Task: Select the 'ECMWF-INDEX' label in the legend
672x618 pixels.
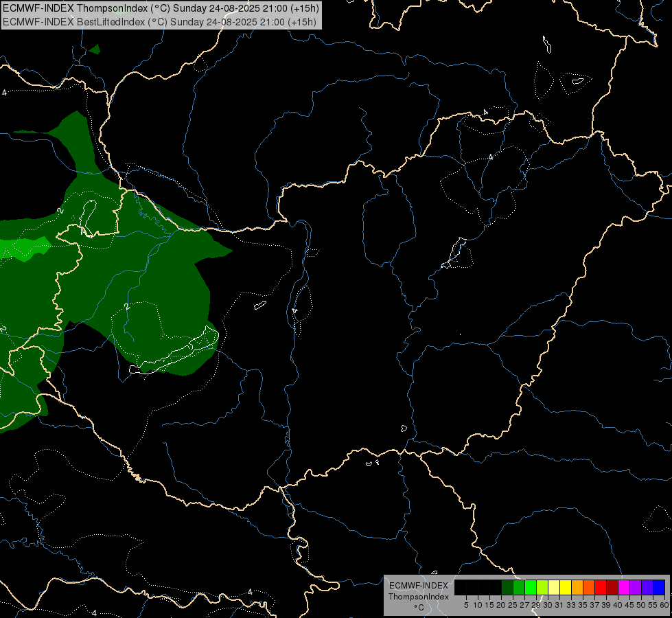Action: pos(419,586)
